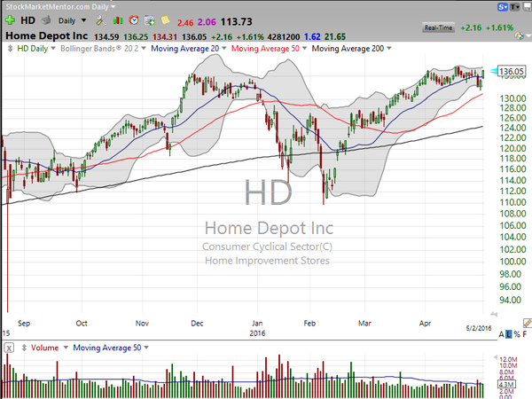Expand the arrow next to color wheel

click(x=528, y=36)
